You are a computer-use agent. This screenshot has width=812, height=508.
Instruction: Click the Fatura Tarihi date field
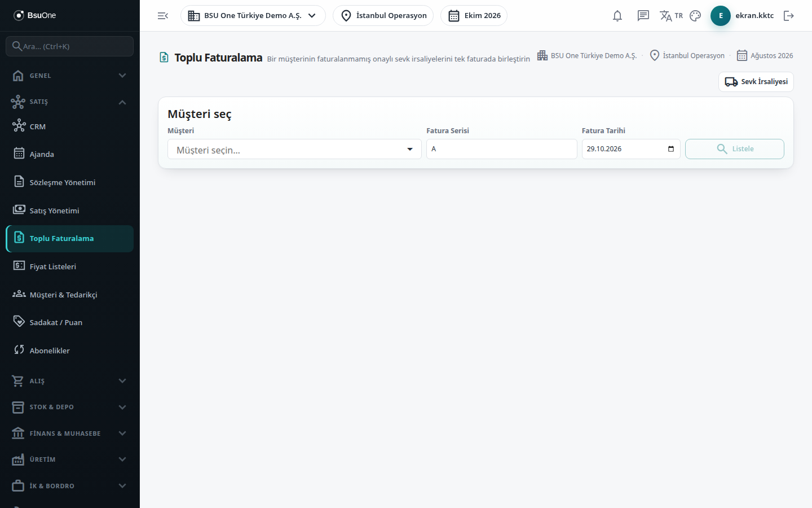pyautogui.click(x=631, y=149)
